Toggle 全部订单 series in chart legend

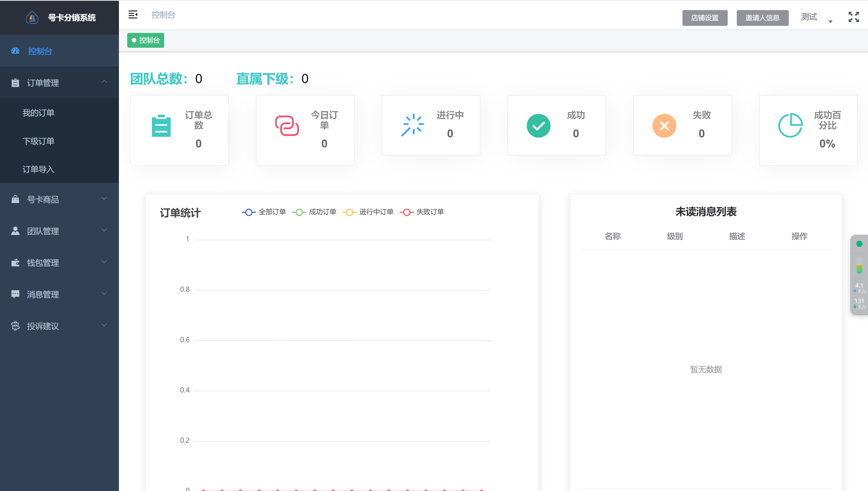pos(264,212)
